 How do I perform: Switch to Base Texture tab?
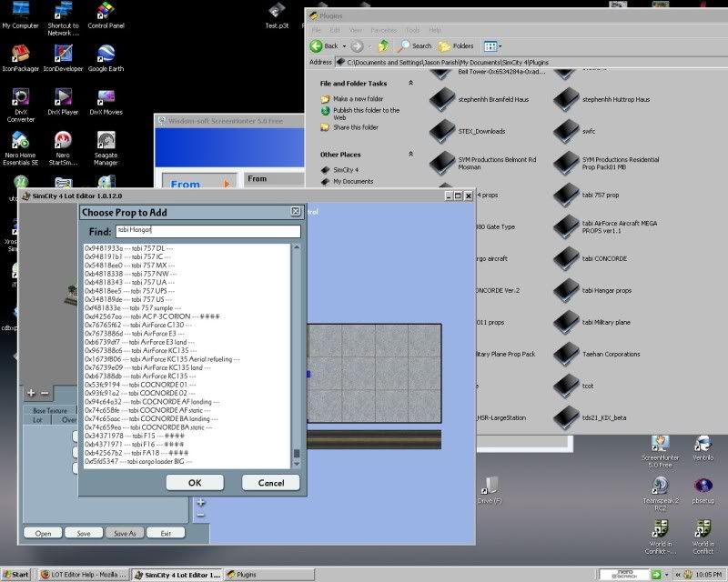click(50, 411)
